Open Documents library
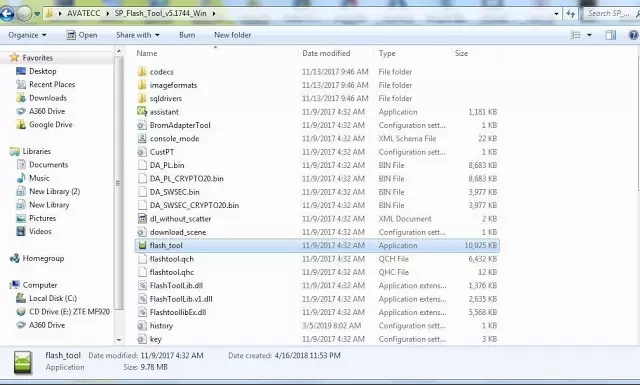Image resolution: width=640 pixels, height=385 pixels. coord(49,165)
